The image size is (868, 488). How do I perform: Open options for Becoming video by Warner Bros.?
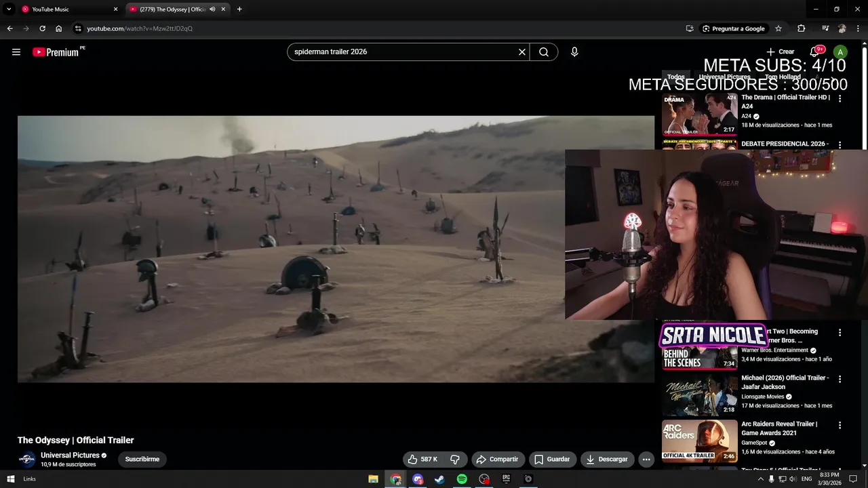pyautogui.click(x=840, y=333)
